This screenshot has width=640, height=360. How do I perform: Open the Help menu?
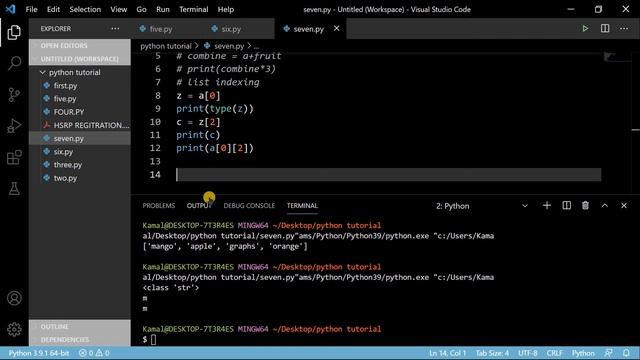(225, 9)
